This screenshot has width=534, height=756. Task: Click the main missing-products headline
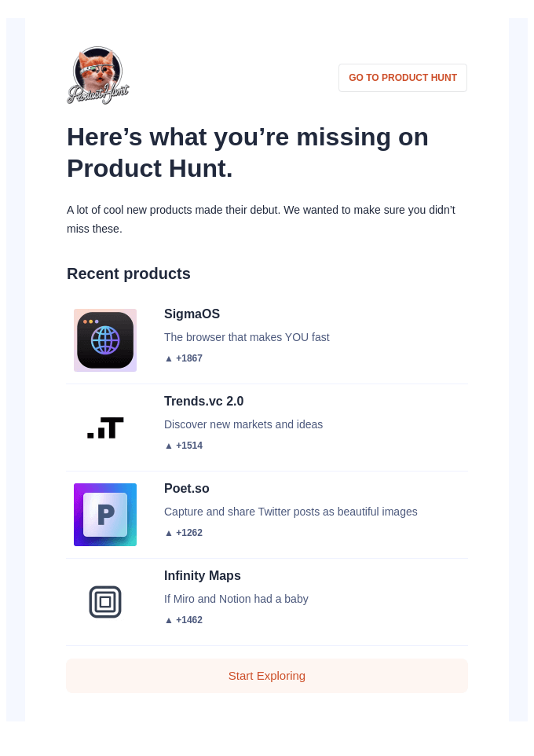click(x=247, y=152)
